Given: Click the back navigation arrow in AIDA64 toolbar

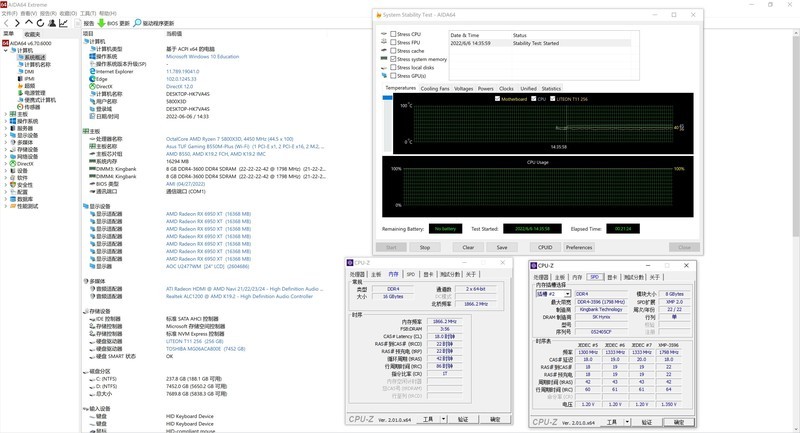Looking at the screenshot, I should coord(5,22).
